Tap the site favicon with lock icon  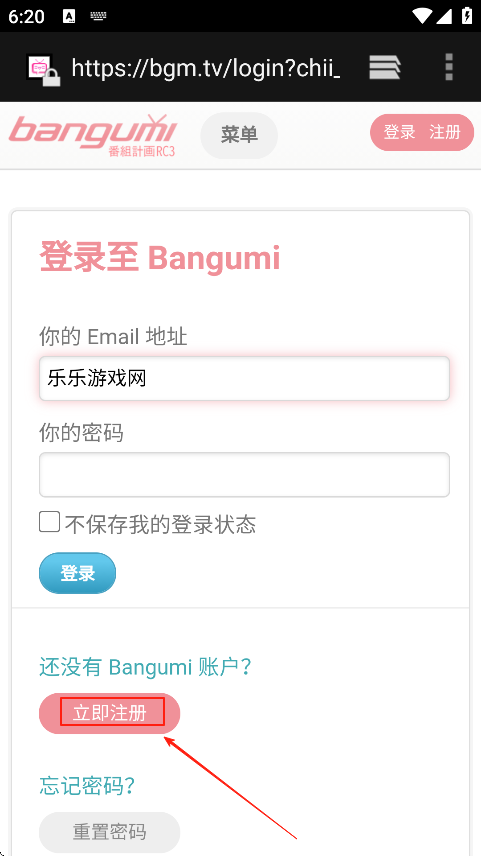[43, 70]
